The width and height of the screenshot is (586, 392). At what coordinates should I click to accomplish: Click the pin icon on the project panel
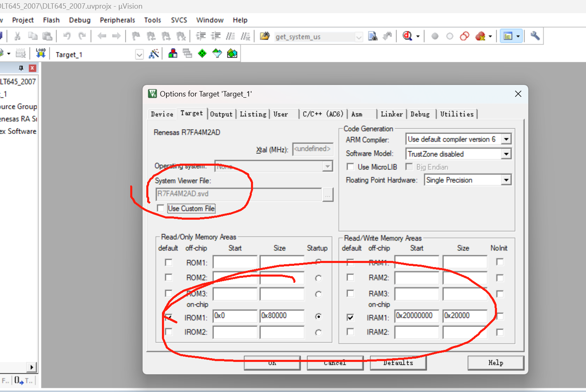click(x=21, y=68)
